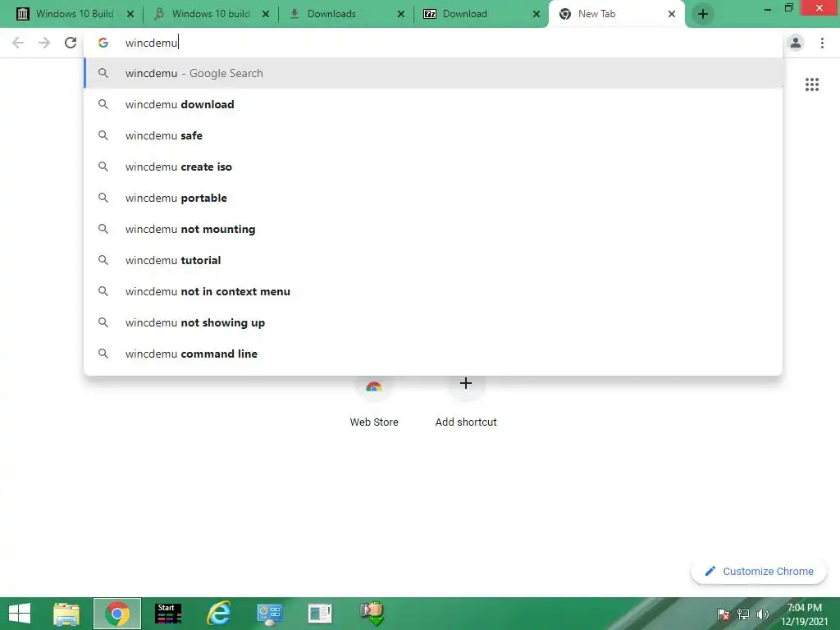Image resolution: width=840 pixels, height=630 pixels.
Task: Click the Action Center flag tray icon
Action: click(723, 614)
